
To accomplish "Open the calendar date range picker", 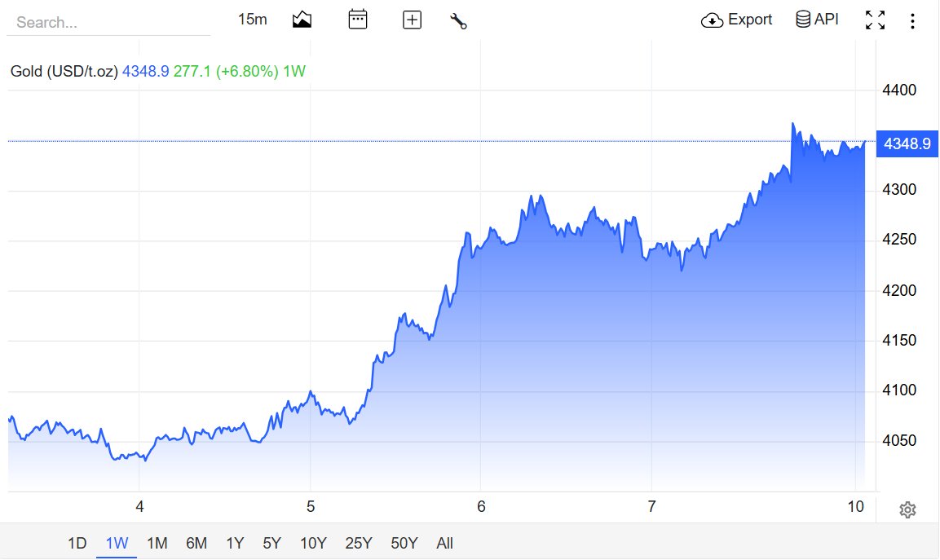I will coord(357,20).
